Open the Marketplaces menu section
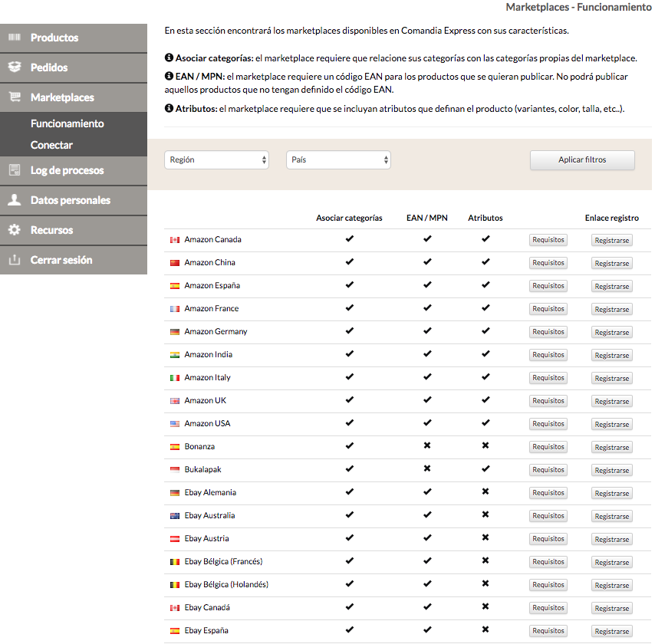Screen dimensions: 655x644 74,97
